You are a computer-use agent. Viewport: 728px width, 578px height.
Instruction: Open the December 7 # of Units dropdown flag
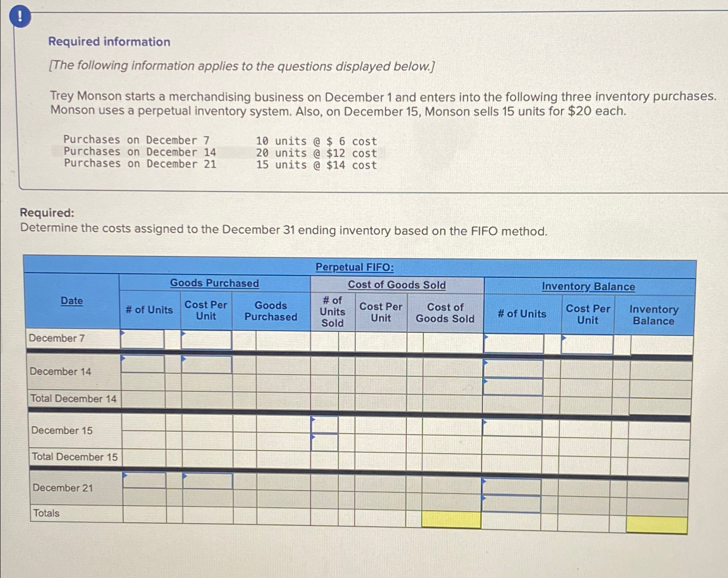pos(123,334)
